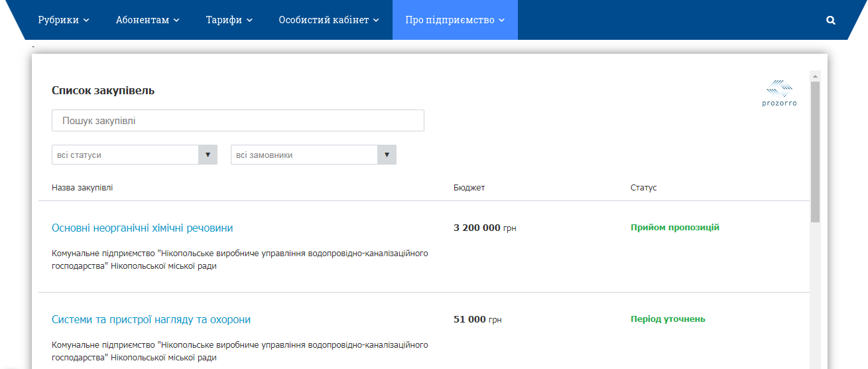Screen dimensions: 868x369
Task: Open the 'всі замовники' customer dropdown
Action: pyautogui.click(x=313, y=155)
